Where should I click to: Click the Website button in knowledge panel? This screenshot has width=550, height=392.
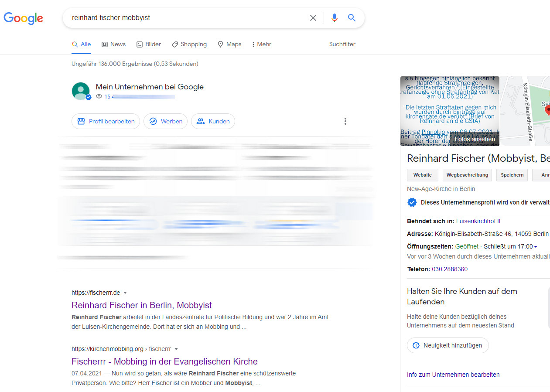423,175
